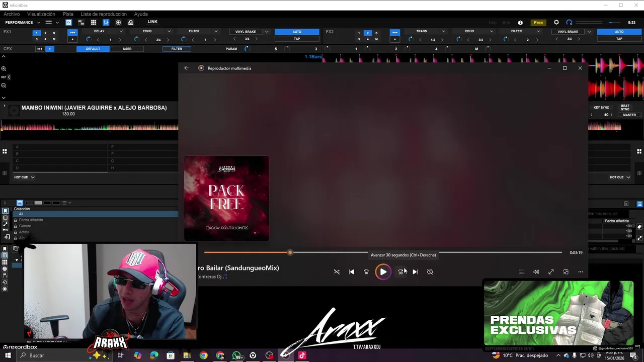Click the lighting mode icon beside record
The width and height of the screenshot is (644, 362).
pyautogui.click(x=131, y=22)
